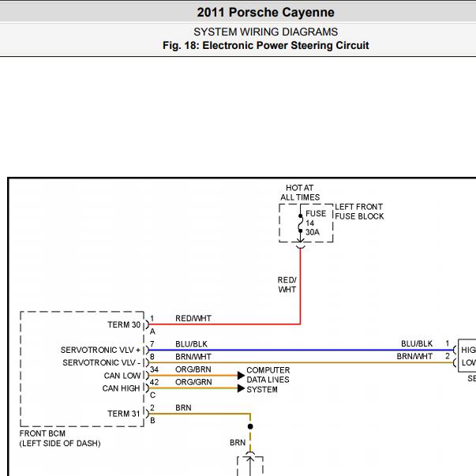Click the "BRN" label below the splice dot
This screenshot has height=476, width=476.
click(x=238, y=443)
